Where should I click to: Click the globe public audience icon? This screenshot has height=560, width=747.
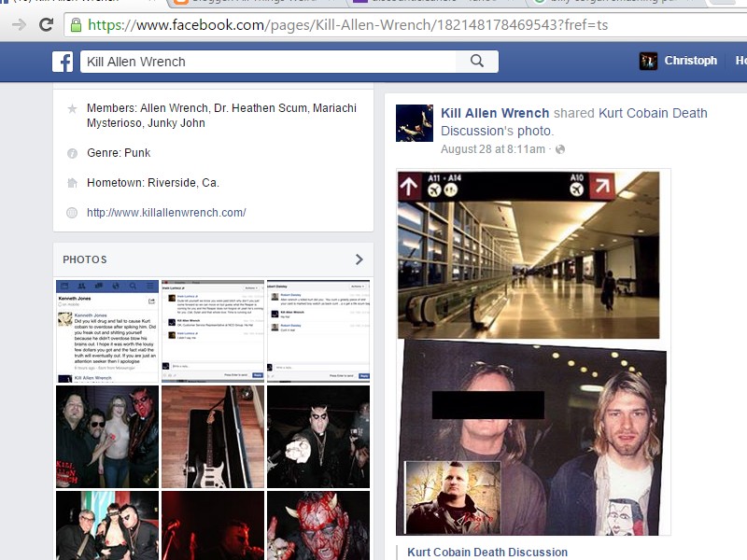pos(560,149)
